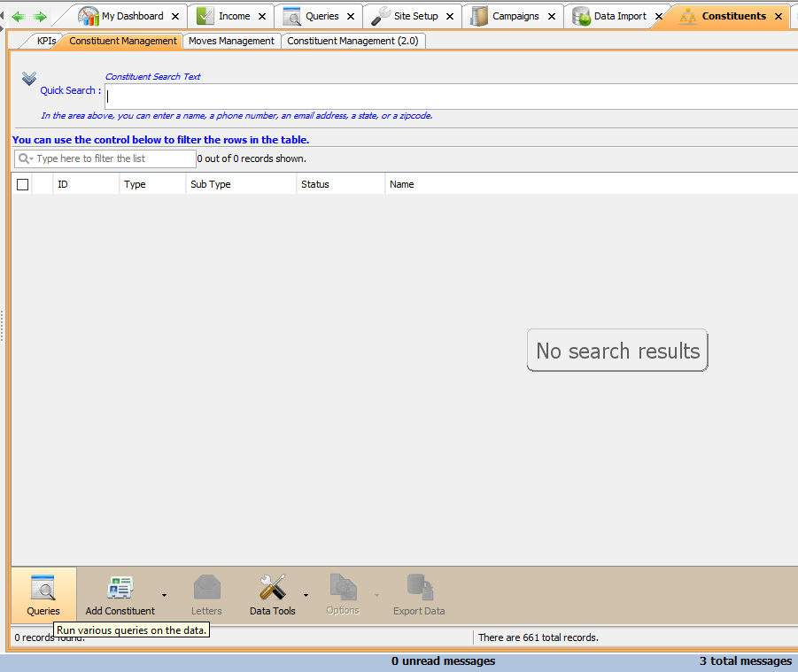Close the Queries tab
798x672 pixels.
[x=351, y=16]
